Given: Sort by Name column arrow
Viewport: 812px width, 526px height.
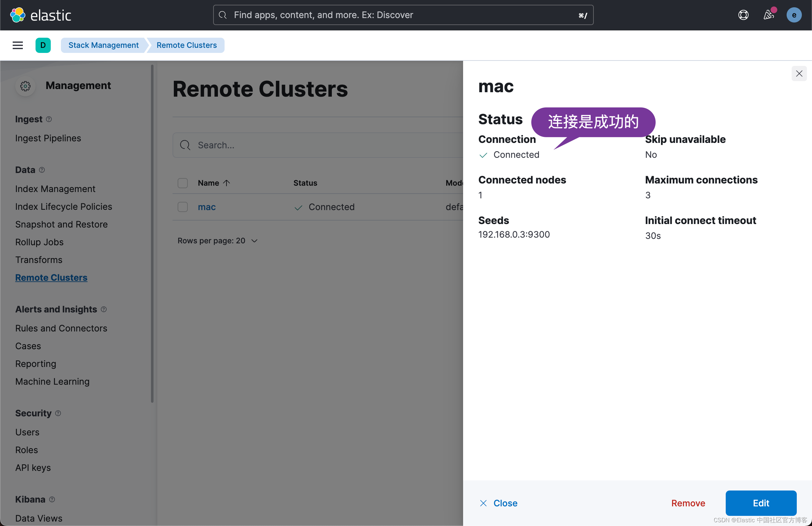Looking at the screenshot, I should tap(226, 183).
